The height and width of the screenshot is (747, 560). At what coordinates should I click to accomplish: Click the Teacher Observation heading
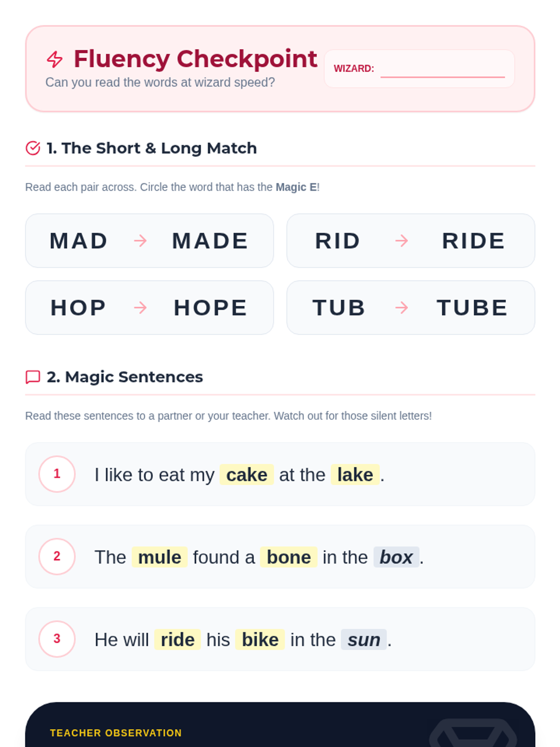[x=116, y=733]
